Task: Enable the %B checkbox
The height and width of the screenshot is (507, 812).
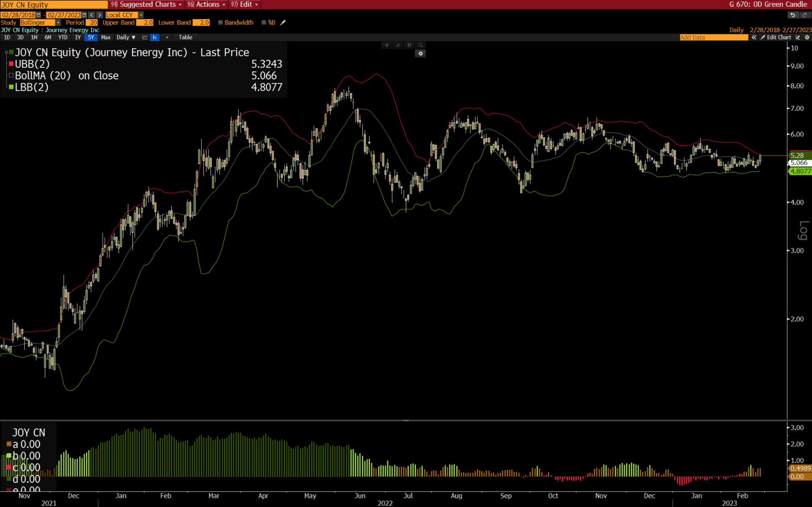Action: (264, 22)
